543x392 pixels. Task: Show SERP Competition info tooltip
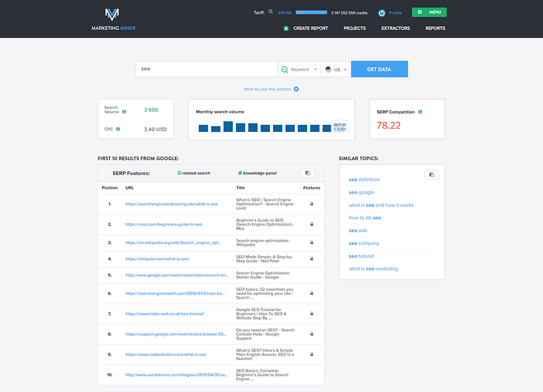(421, 111)
